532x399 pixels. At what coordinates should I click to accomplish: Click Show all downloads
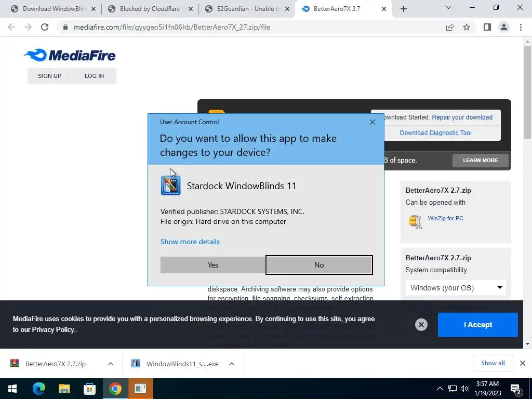tap(493, 363)
